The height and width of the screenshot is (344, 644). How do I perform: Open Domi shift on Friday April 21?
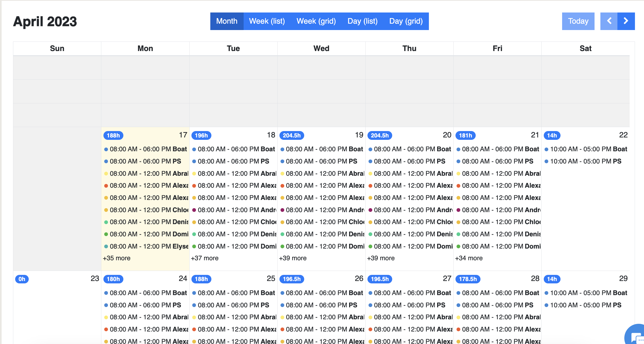point(497,246)
